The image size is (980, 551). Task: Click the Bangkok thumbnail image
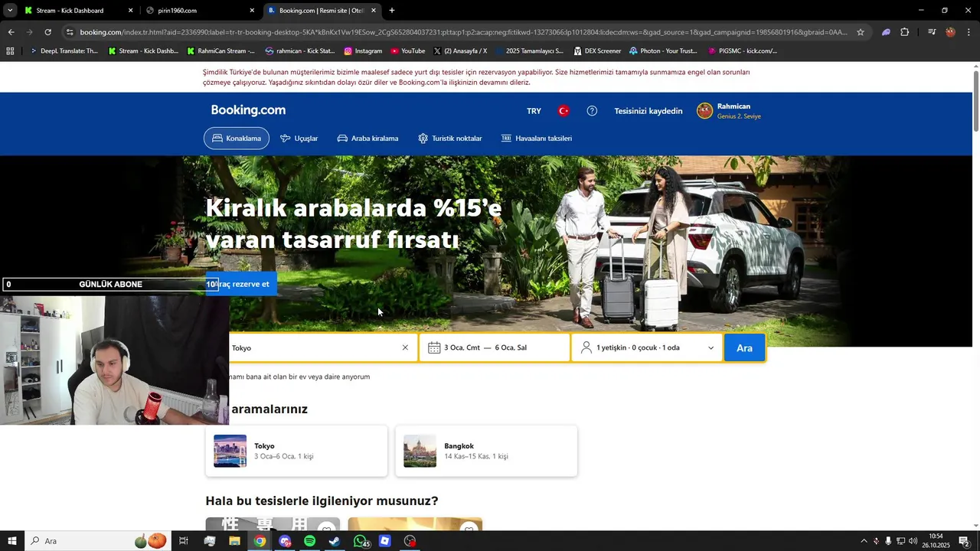420,451
